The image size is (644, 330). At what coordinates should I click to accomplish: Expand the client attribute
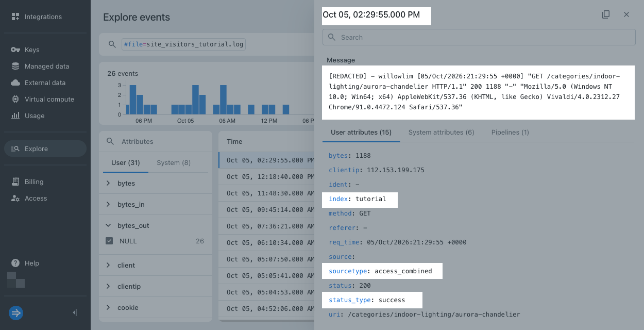108,265
